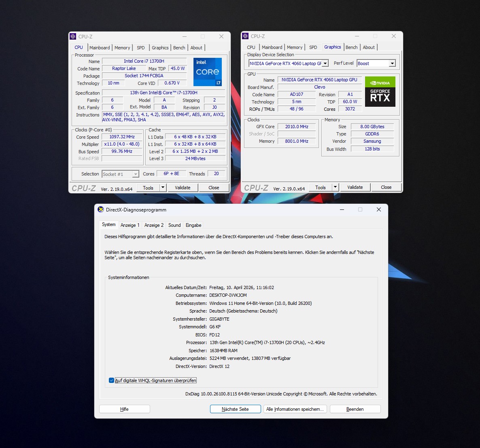Expand the Perf Level Boost dropdown
This screenshot has height=448, width=480.
392,63
